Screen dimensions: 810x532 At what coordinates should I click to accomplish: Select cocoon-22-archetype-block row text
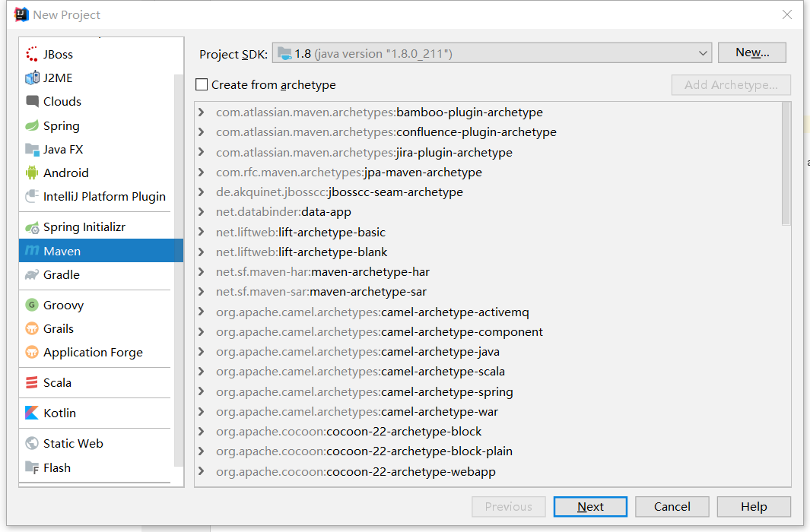pyautogui.click(x=348, y=432)
